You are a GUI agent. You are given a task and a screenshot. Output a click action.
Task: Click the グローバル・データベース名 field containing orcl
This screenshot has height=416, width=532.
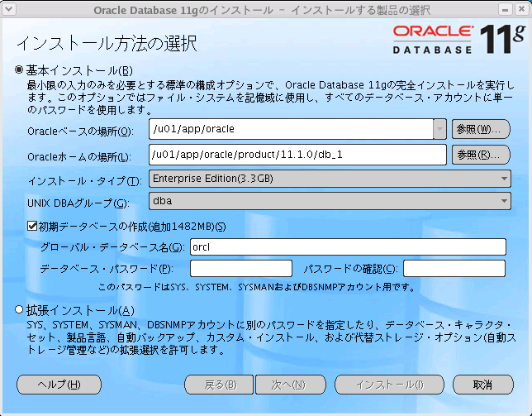(348, 247)
